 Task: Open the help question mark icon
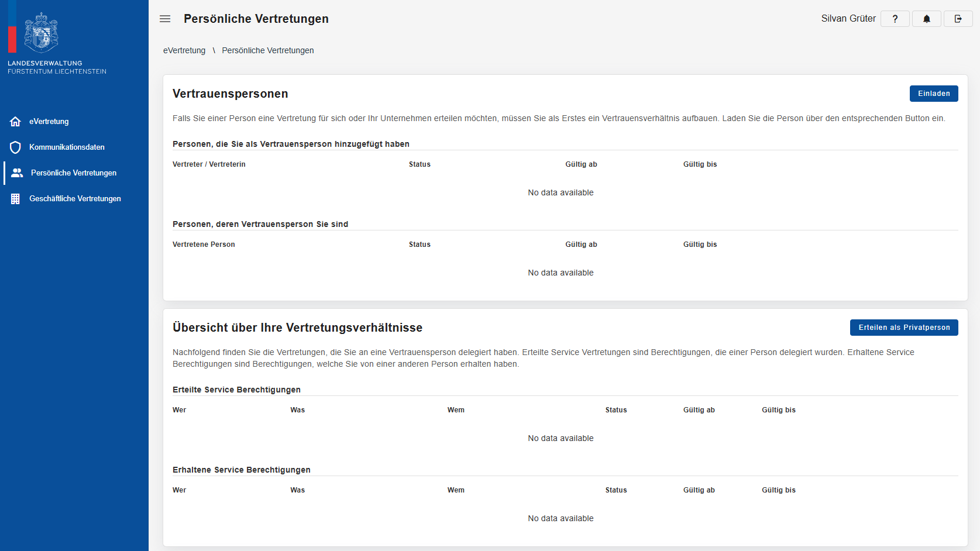coord(895,18)
